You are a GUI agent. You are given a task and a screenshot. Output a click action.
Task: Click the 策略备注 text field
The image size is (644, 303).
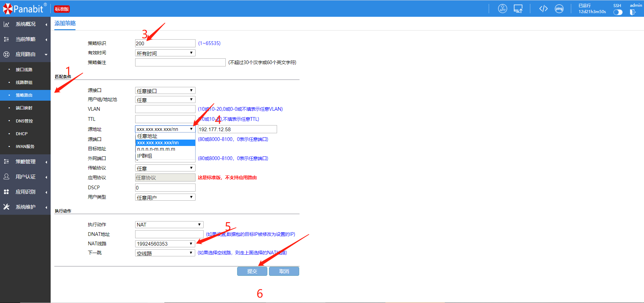[x=180, y=63]
